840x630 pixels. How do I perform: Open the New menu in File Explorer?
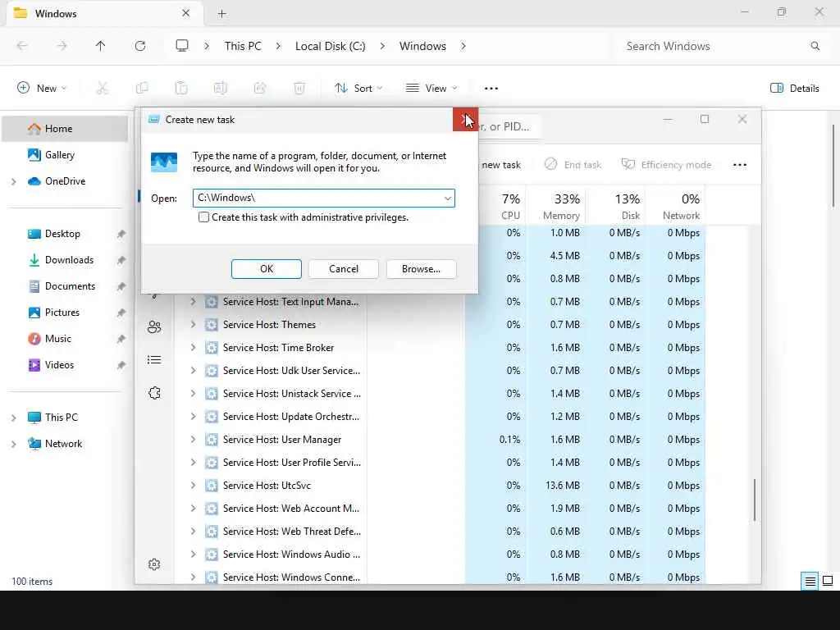42,89
